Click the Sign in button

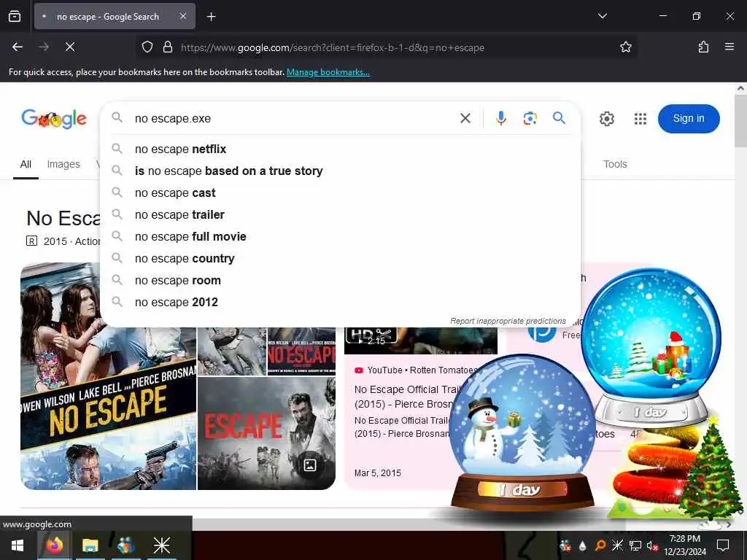coord(689,119)
